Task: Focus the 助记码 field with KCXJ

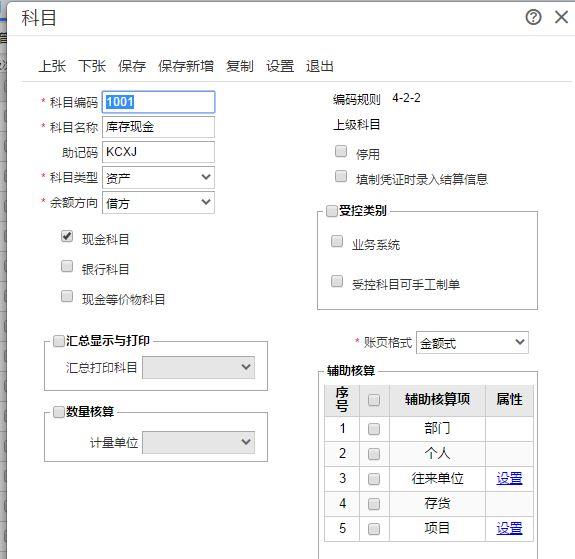Action: pos(158,152)
